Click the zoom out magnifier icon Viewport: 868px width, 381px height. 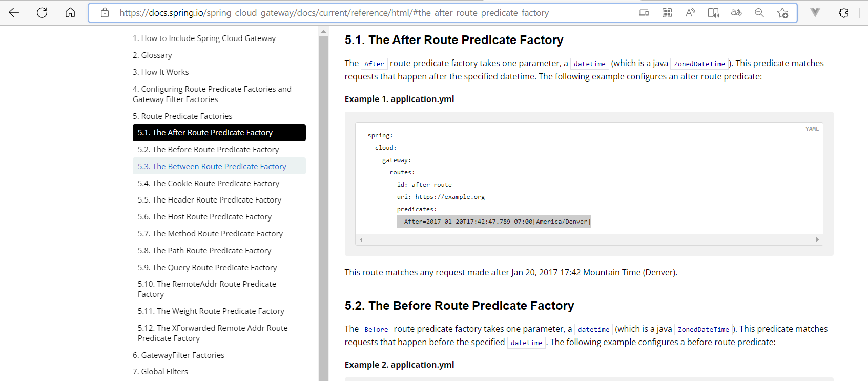click(759, 13)
